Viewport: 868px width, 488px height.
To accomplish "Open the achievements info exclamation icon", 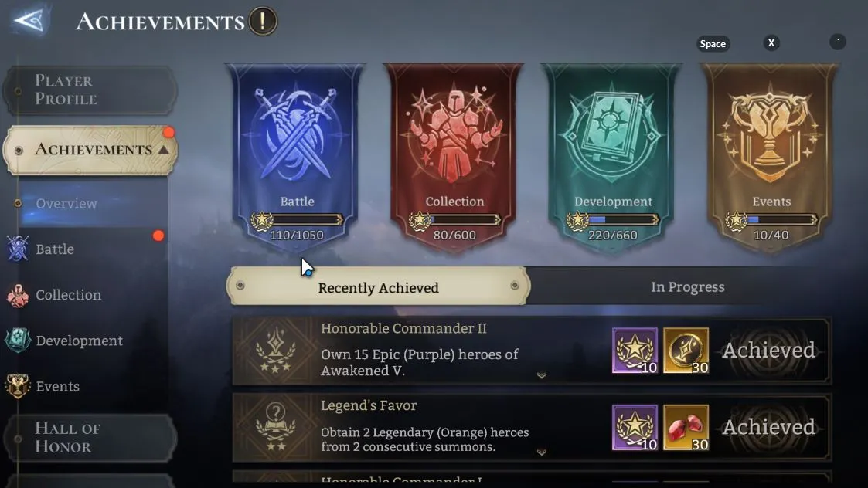I will point(262,22).
